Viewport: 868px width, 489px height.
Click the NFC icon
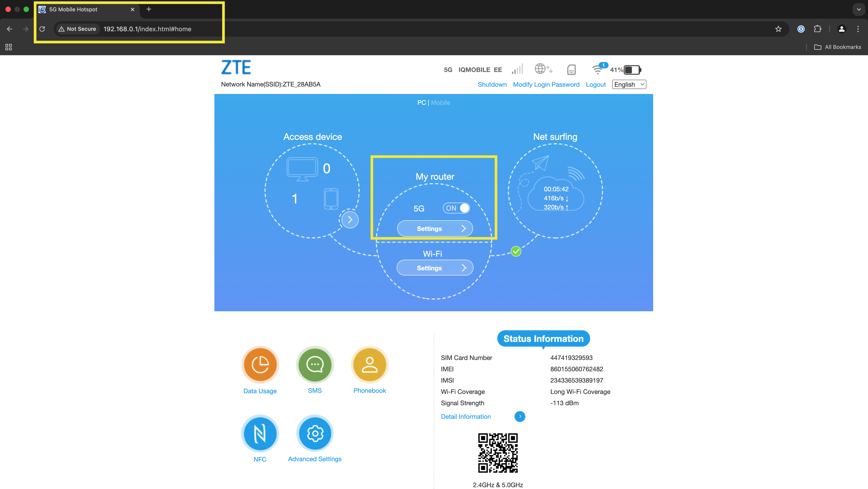tap(260, 433)
